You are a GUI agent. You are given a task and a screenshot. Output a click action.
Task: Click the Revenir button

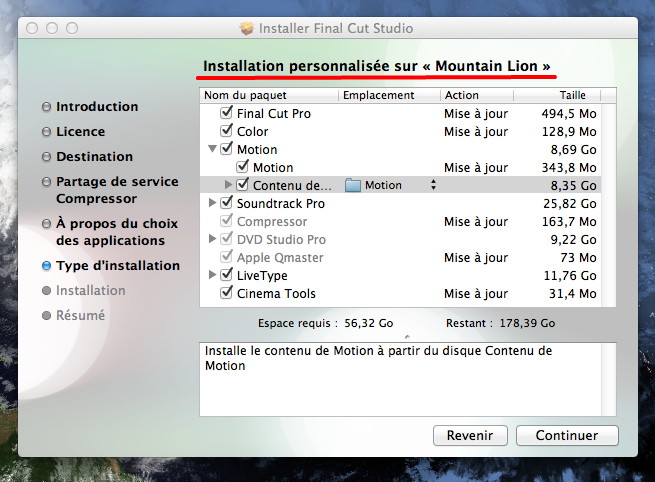pos(470,435)
